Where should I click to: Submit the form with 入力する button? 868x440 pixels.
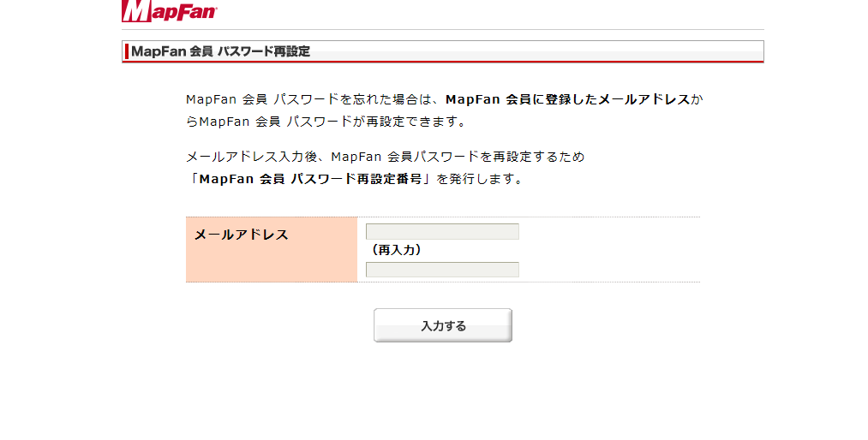443,325
